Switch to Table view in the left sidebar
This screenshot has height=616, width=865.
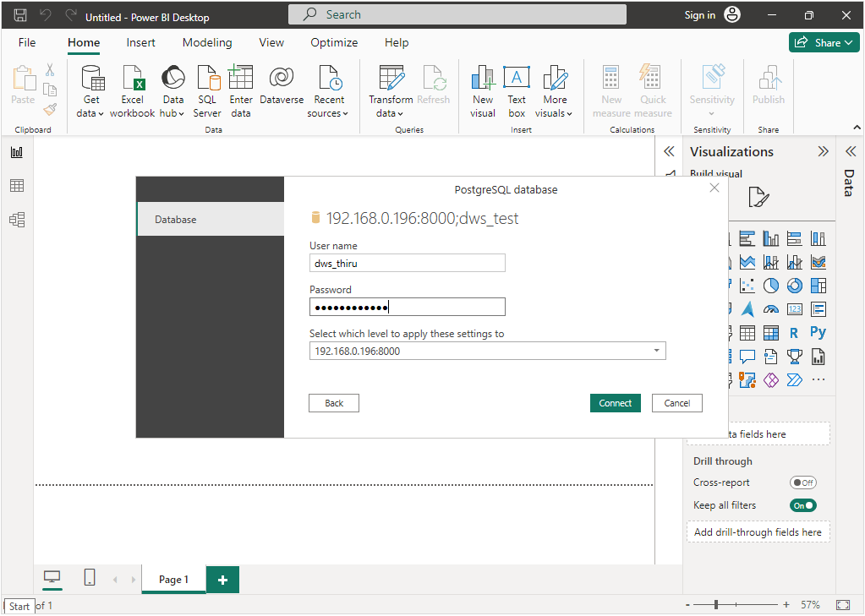pos(17,186)
